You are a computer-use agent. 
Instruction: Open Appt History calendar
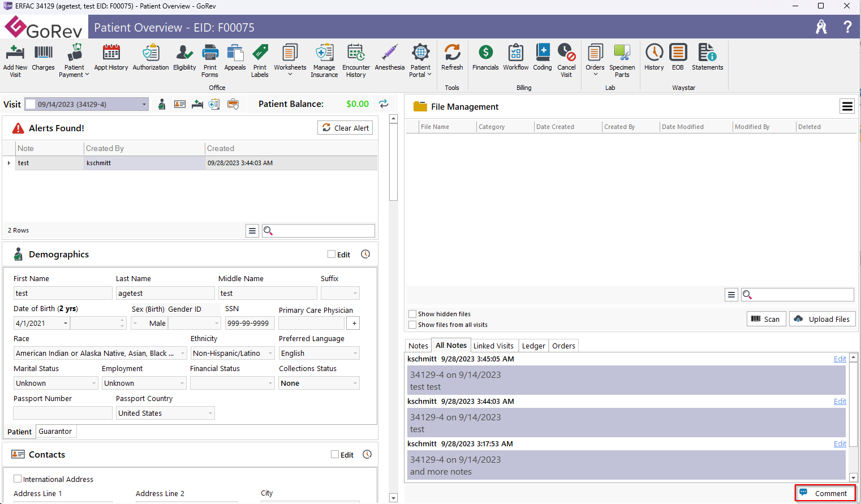(x=111, y=57)
